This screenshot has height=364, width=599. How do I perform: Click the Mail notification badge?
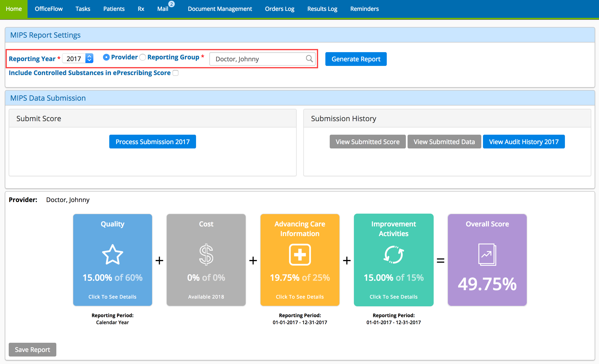pos(171,4)
